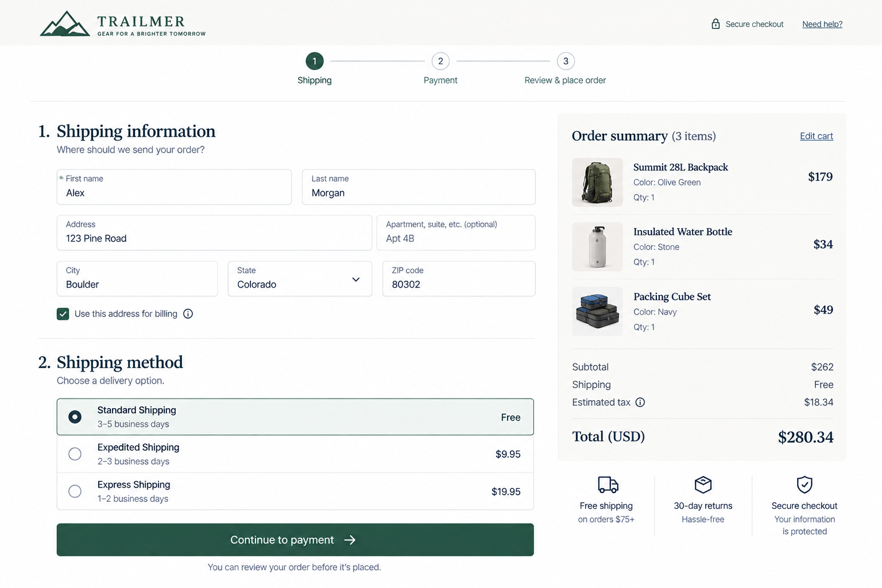
Task: Jump to step 3 Review & place order
Action: 566,61
